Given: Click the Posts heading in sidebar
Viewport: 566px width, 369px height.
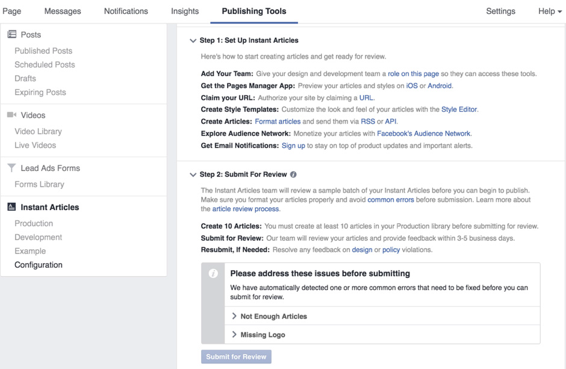Looking at the screenshot, I should (x=31, y=35).
